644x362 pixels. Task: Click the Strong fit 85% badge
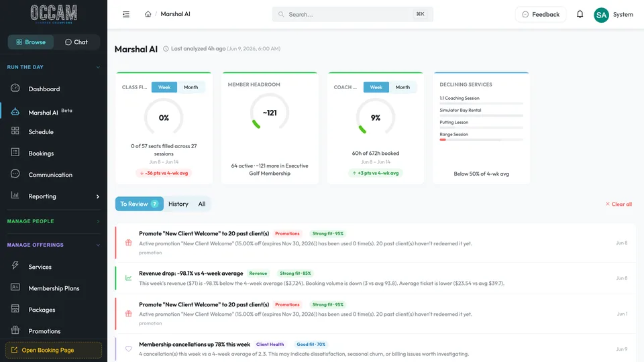coord(295,274)
